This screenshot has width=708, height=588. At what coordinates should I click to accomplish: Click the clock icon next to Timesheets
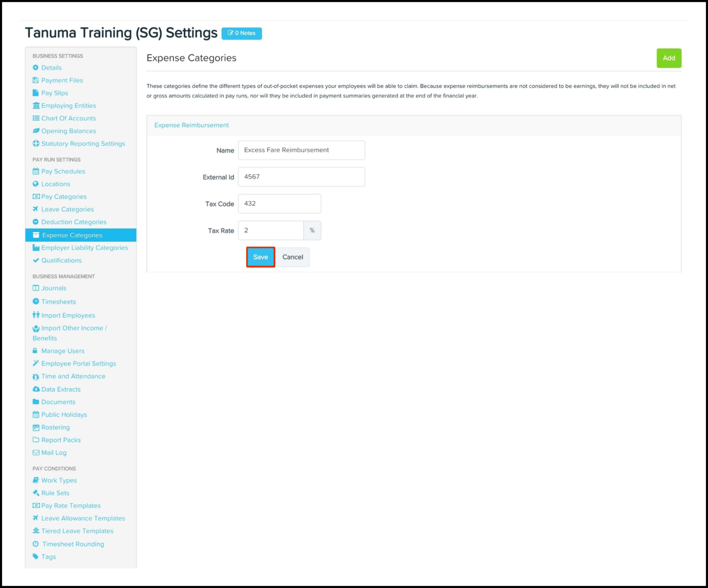[x=36, y=302]
